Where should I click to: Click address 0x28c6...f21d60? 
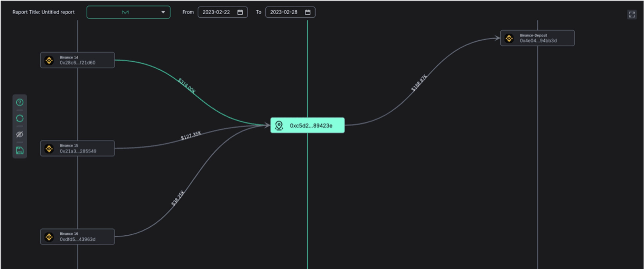coord(77,63)
